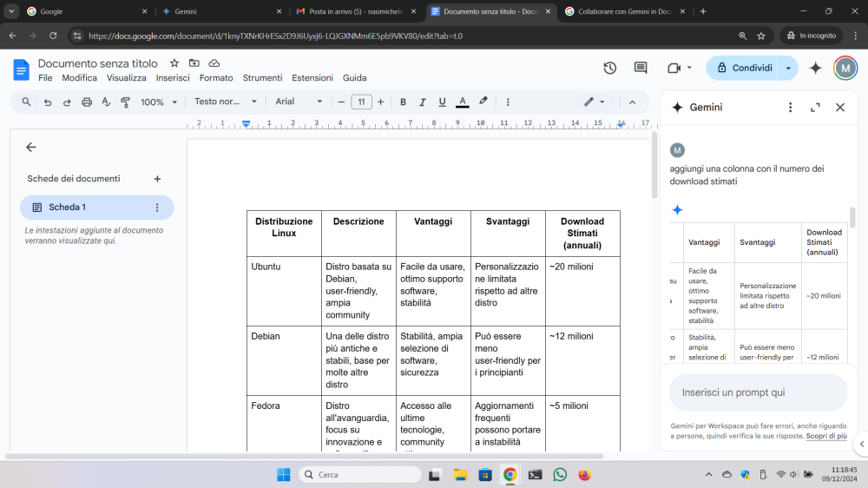Click the Gemini prompt input field
Viewport: 868px width, 488px height.
coord(759,392)
